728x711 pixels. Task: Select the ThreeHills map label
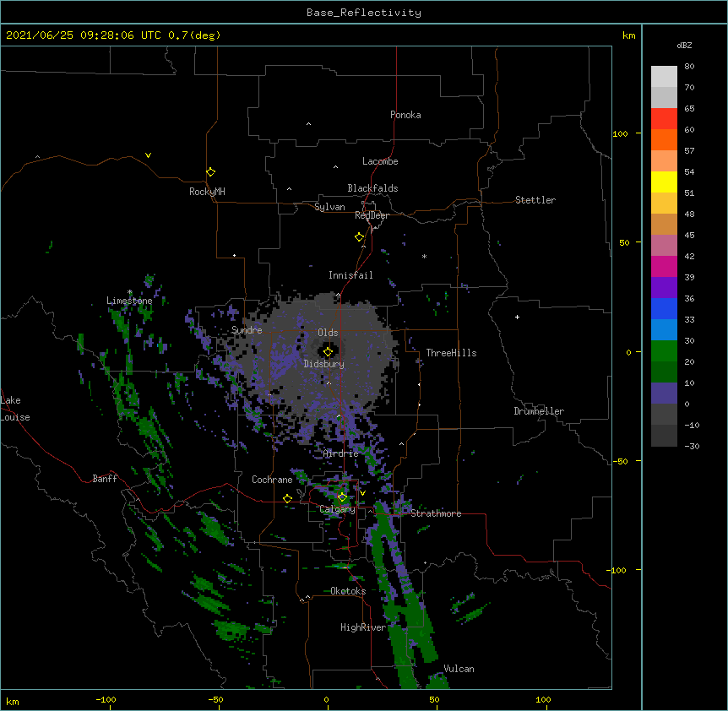pos(451,353)
